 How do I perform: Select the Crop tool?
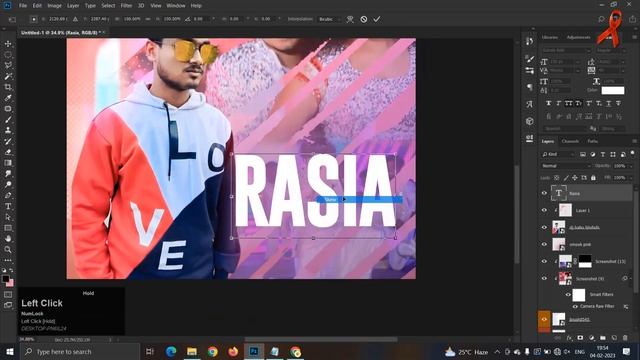tap(8, 87)
